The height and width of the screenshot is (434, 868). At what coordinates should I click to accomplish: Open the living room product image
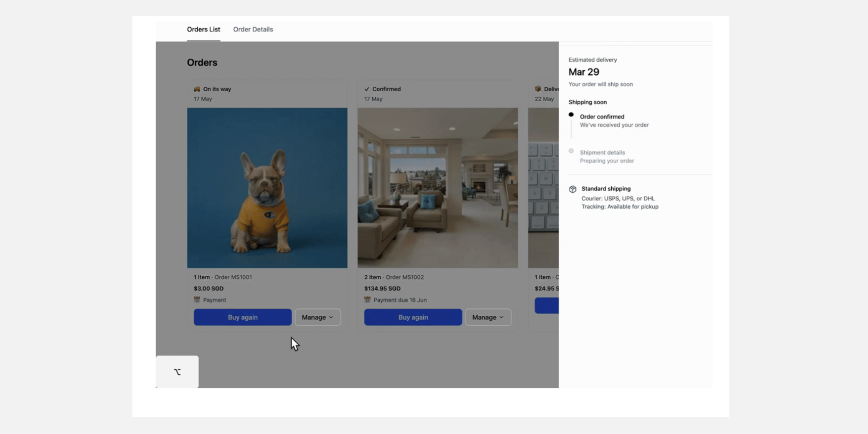click(x=438, y=188)
